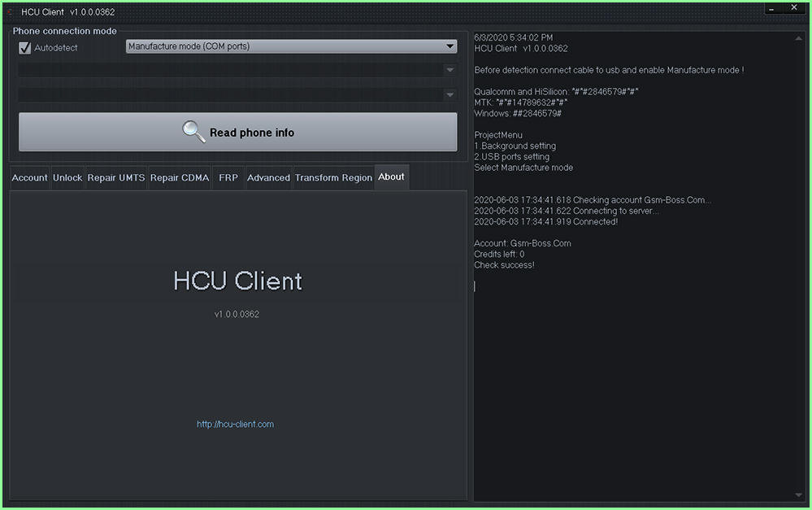Click the 'ProjectMenu' log line

click(498, 135)
